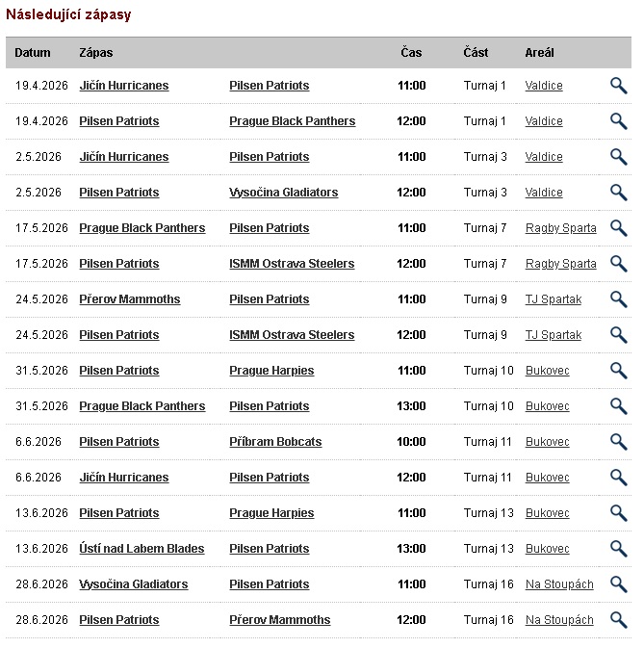Image resolution: width=644 pixels, height=648 pixels.
Task: Visit TJ Spartak venue for 11:00 match
Action: click(x=553, y=299)
